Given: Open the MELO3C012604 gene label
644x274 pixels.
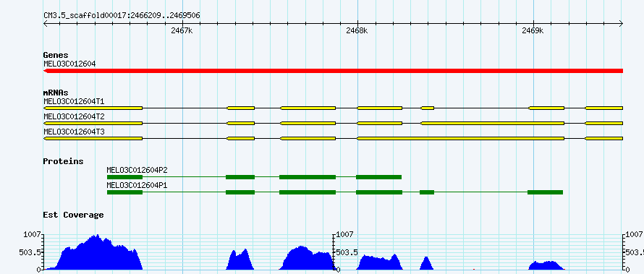Looking at the screenshot, I should (x=69, y=64).
